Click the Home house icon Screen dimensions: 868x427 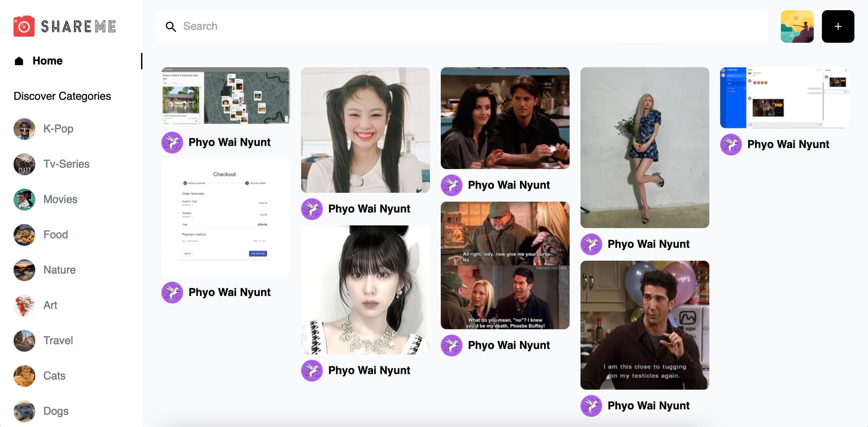pos(19,61)
